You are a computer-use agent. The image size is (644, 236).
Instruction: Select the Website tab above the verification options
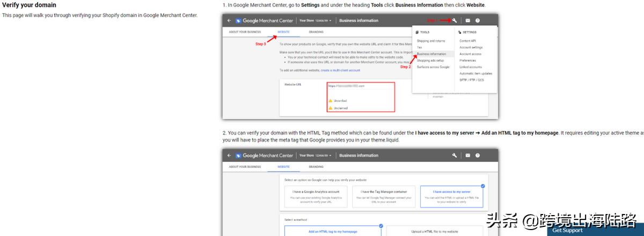click(x=283, y=167)
